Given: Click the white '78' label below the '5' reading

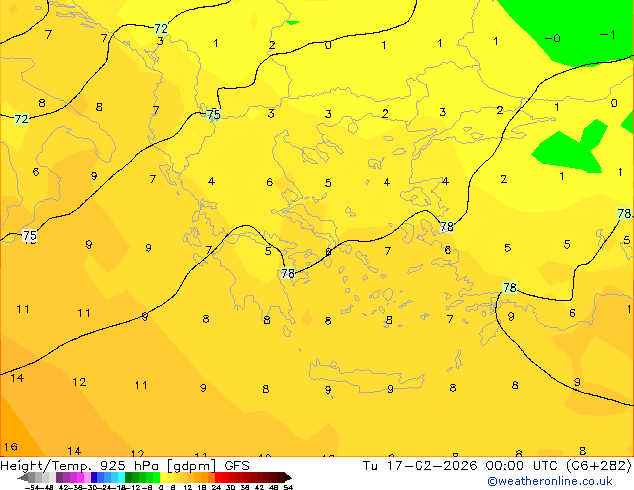Looking at the screenshot, I should [x=288, y=274].
